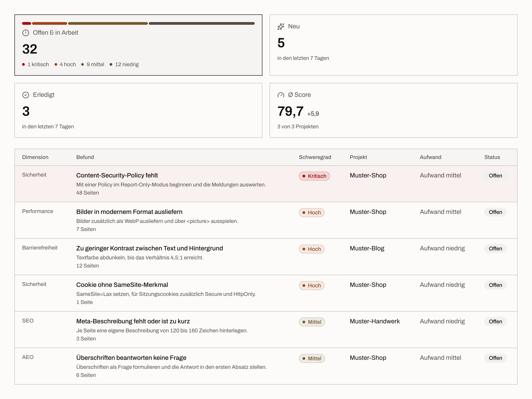Click Offen status in Cookie row
The width and height of the screenshot is (532, 399).
[x=495, y=285]
